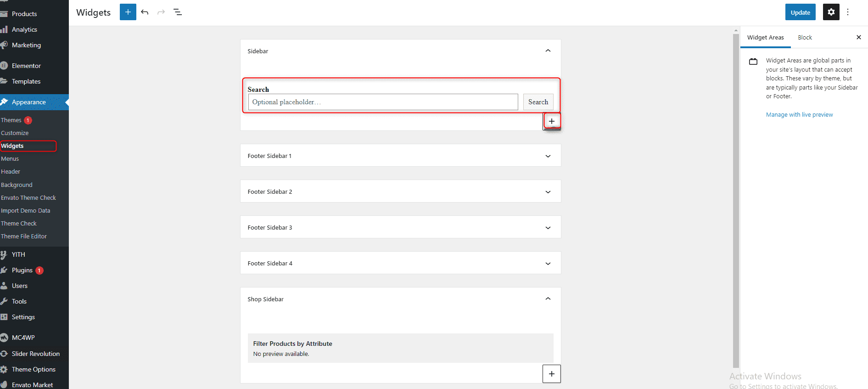Open the three-dot Options menu

coord(848,12)
